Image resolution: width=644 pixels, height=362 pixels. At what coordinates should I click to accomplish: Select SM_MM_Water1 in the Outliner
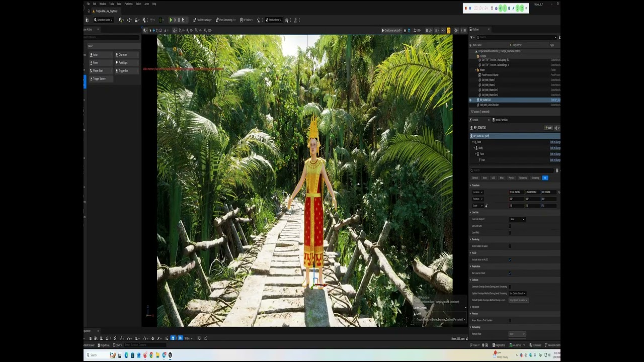coord(488,80)
